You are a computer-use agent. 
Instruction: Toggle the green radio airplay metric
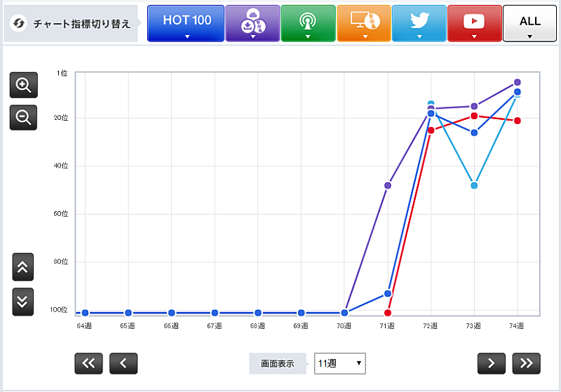(x=307, y=23)
